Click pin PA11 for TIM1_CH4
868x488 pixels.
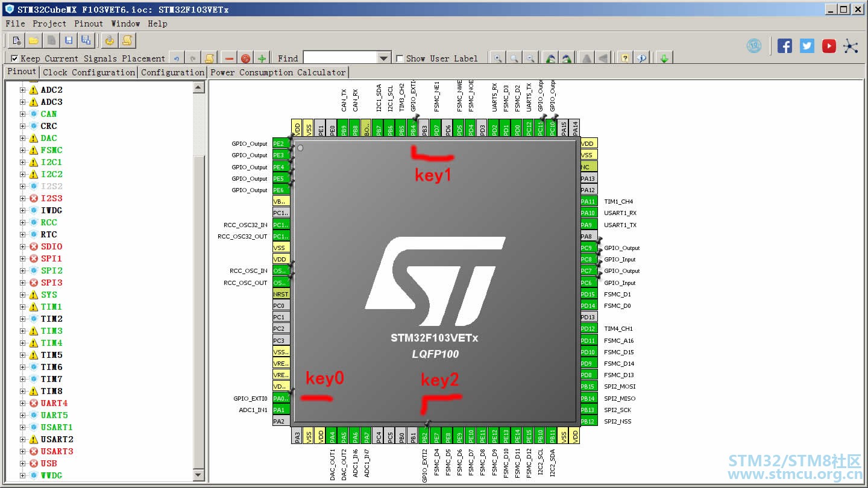588,201
